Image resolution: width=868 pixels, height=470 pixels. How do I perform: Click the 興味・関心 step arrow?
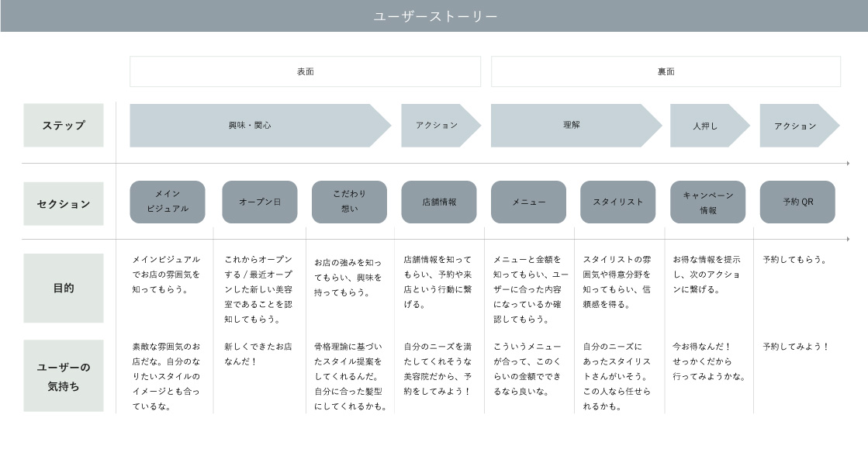250,126
